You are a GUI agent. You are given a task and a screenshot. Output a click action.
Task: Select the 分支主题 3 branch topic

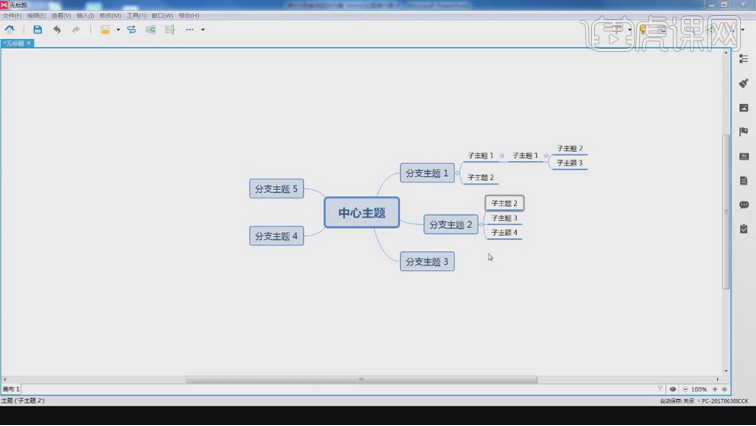point(427,261)
